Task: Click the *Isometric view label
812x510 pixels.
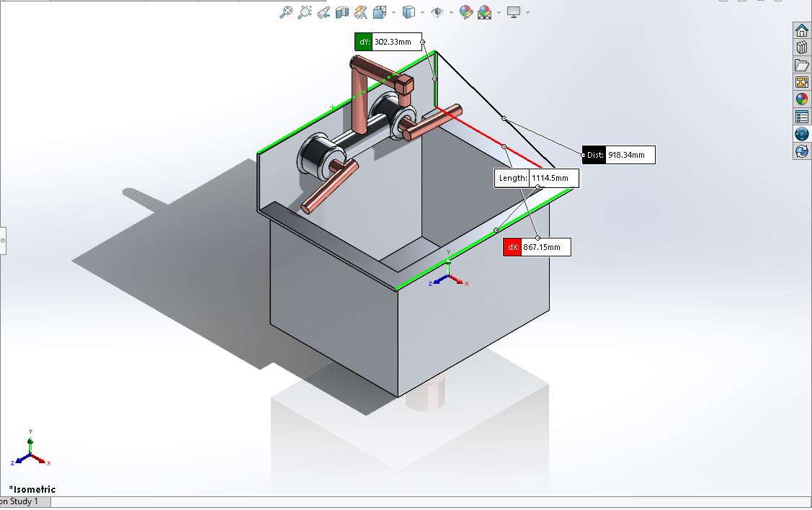Action: click(32, 489)
